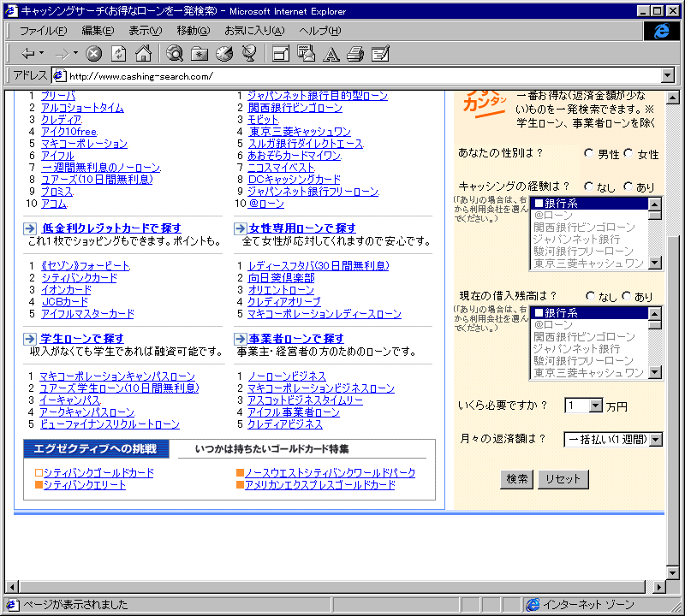Click the Channels satellite dish icon
685x616 pixels.
[249, 54]
